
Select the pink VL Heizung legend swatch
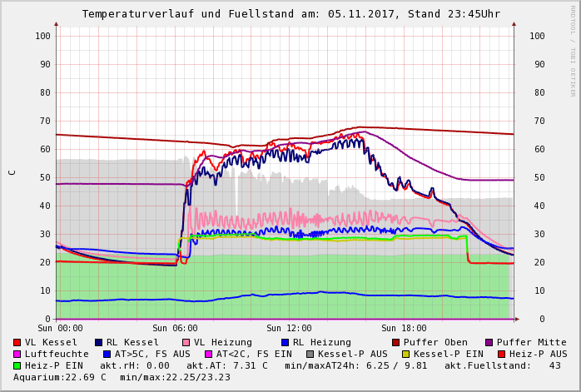click(x=185, y=342)
